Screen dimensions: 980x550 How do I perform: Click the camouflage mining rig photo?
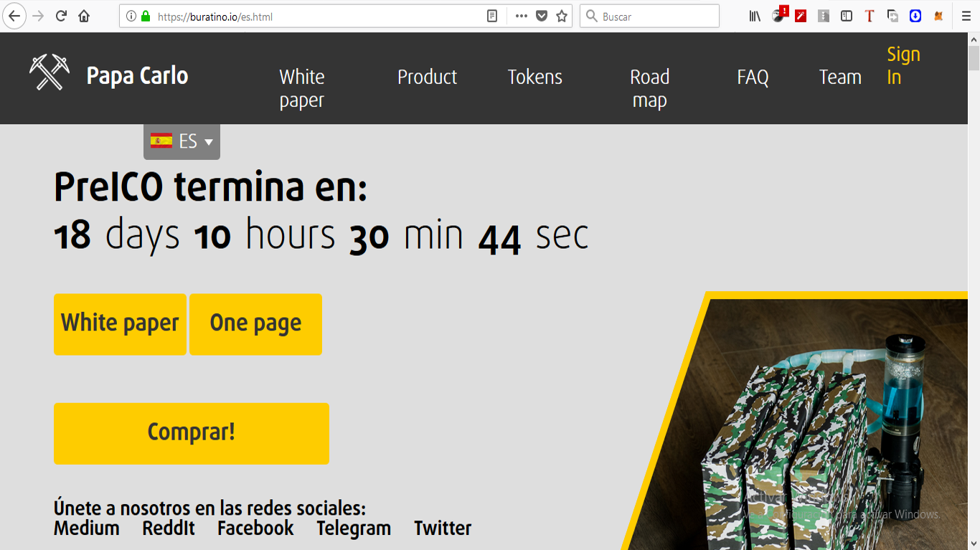coord(802,425)
